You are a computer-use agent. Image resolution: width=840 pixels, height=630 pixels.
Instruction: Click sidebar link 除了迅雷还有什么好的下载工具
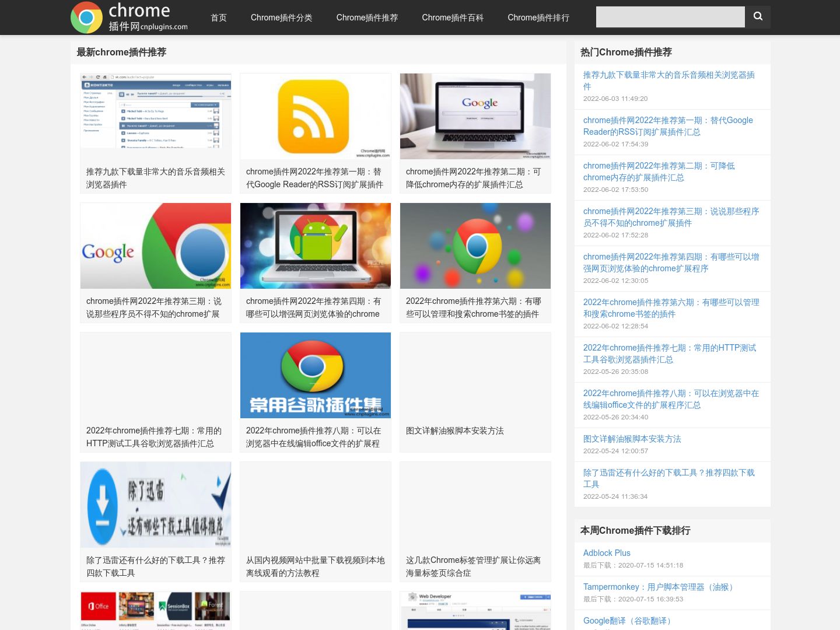(669, 478)
